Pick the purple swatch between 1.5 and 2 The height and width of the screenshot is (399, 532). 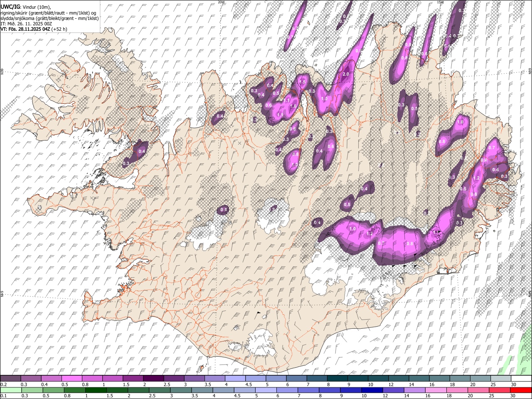(x=133, y=378)
